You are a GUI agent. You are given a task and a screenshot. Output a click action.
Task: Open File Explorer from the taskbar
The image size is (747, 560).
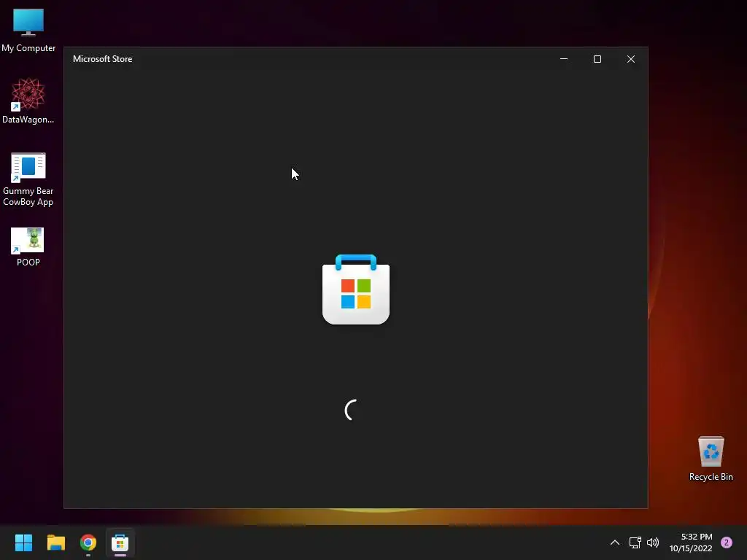[55, 542]
